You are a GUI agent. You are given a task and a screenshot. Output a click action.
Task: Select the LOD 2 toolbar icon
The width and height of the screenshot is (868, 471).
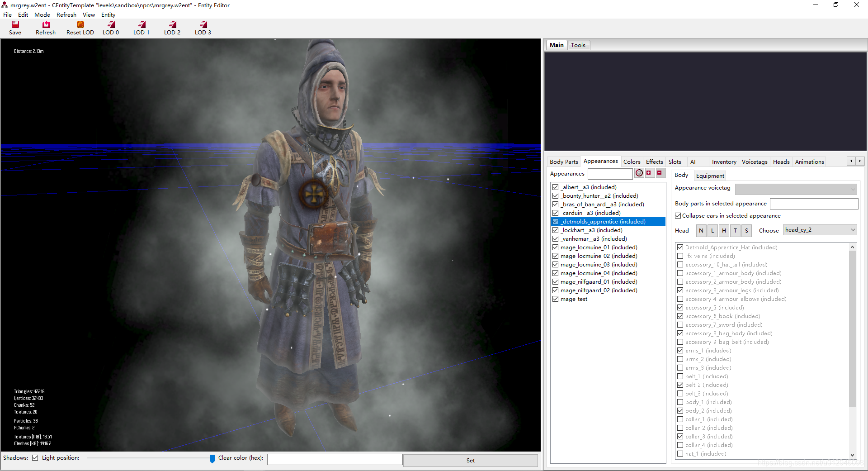173,24
